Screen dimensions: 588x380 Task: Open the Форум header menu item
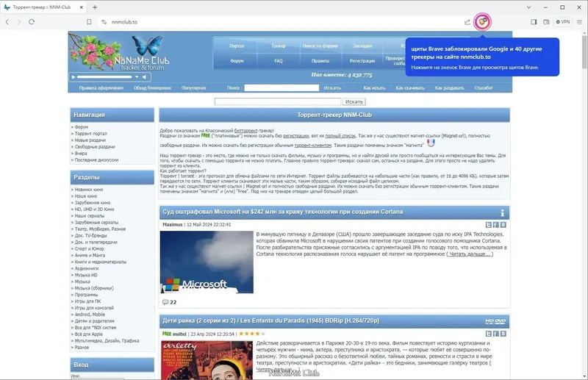(x=237, y=61)
